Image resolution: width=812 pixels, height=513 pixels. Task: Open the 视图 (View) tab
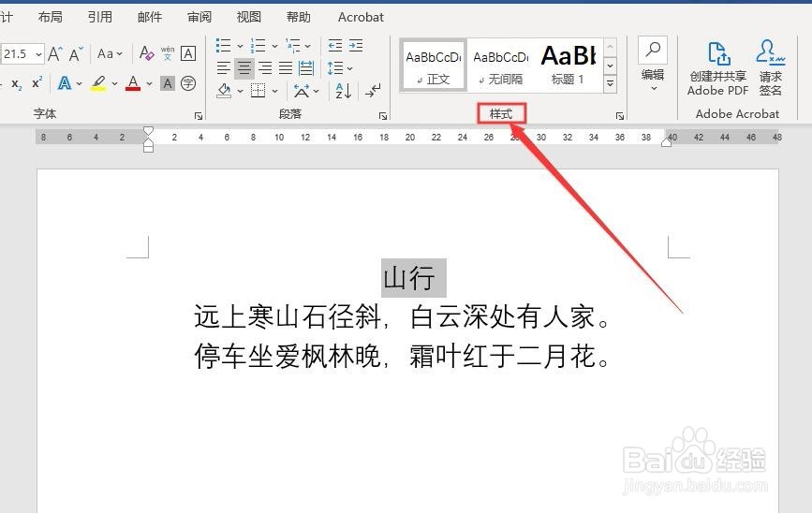[x=249, y=17]
